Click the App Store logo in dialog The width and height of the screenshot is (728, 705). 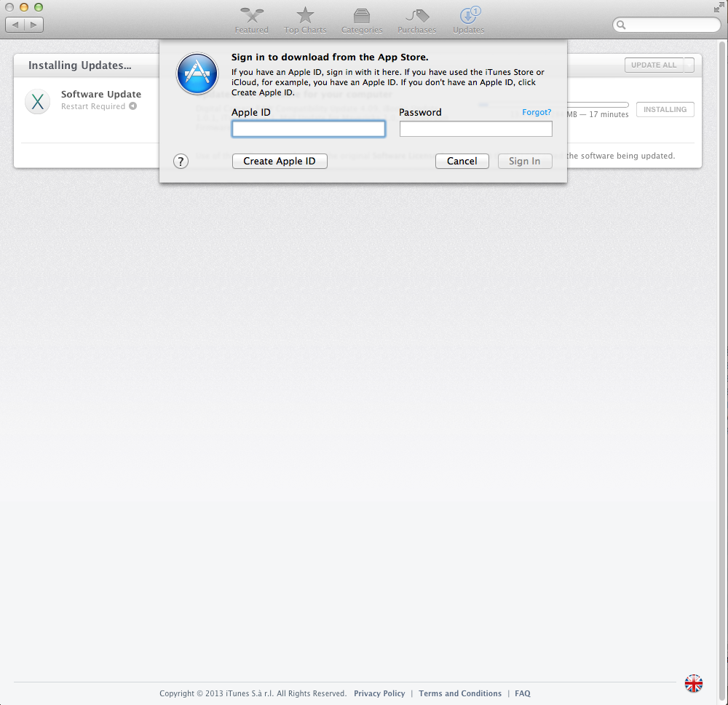(x=197, y=73)
